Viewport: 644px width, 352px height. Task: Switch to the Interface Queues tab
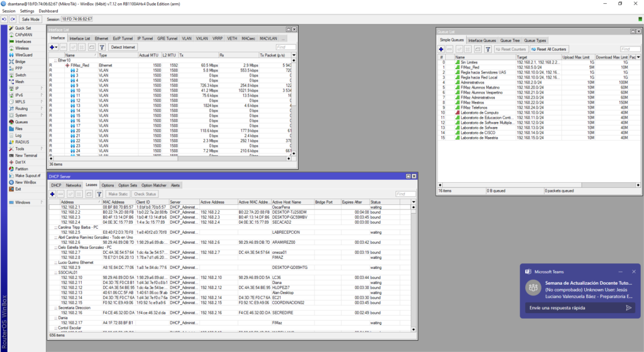(482, 41)
